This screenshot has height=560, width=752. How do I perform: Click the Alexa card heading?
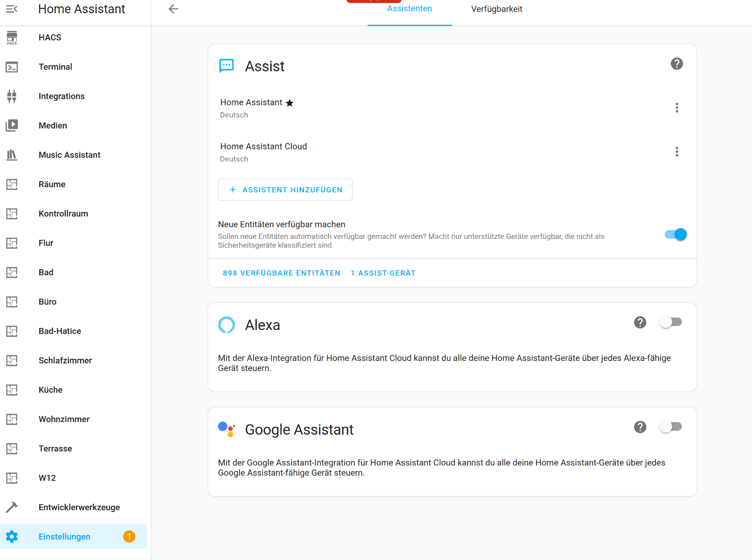(x=262, y=325)
